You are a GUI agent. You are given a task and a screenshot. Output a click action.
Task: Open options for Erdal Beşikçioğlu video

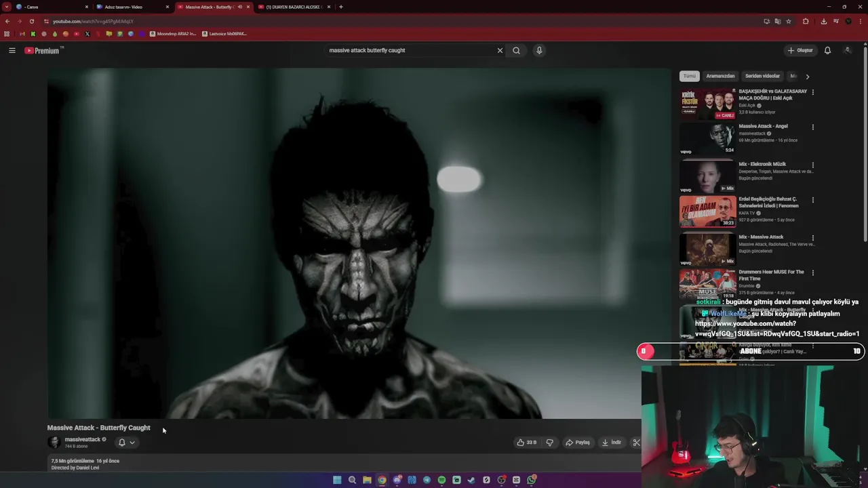point(812,200)
